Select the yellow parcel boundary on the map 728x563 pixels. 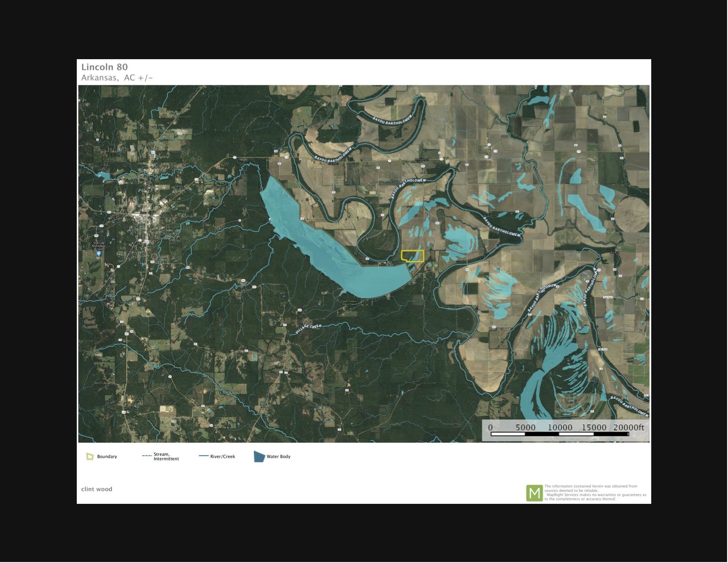tap(413, 256)
